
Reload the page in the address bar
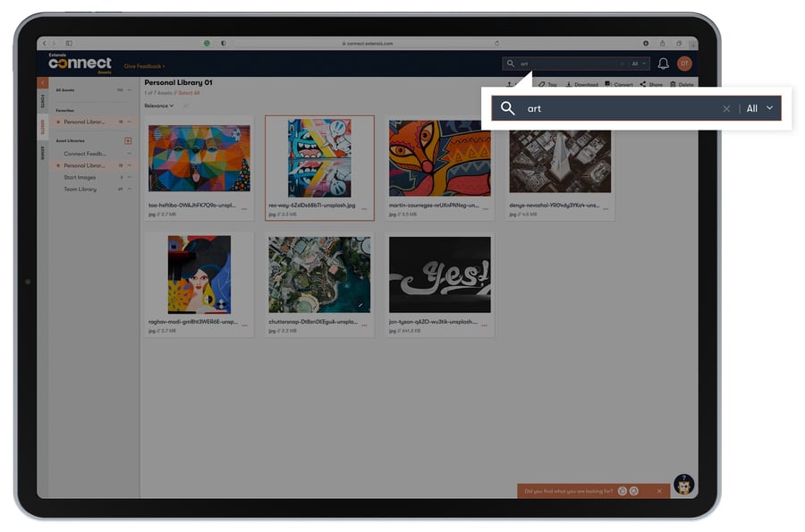497,44
